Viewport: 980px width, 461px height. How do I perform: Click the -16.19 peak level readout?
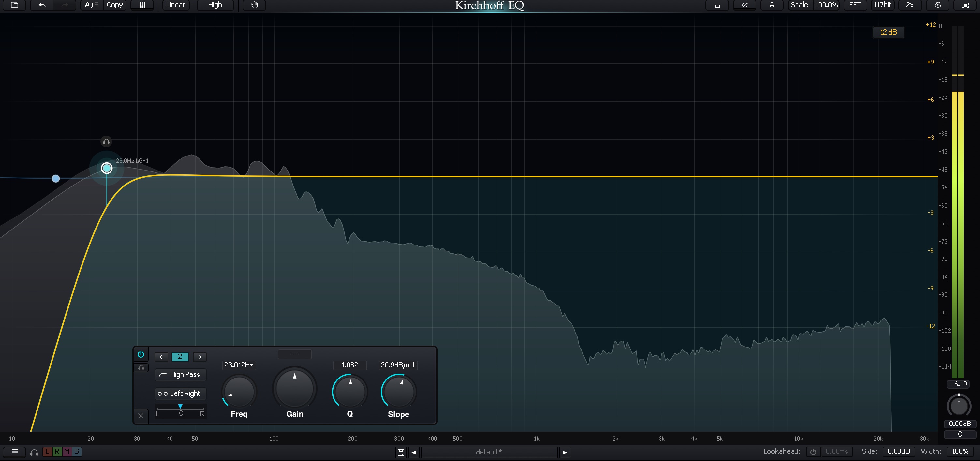(958, 384)
